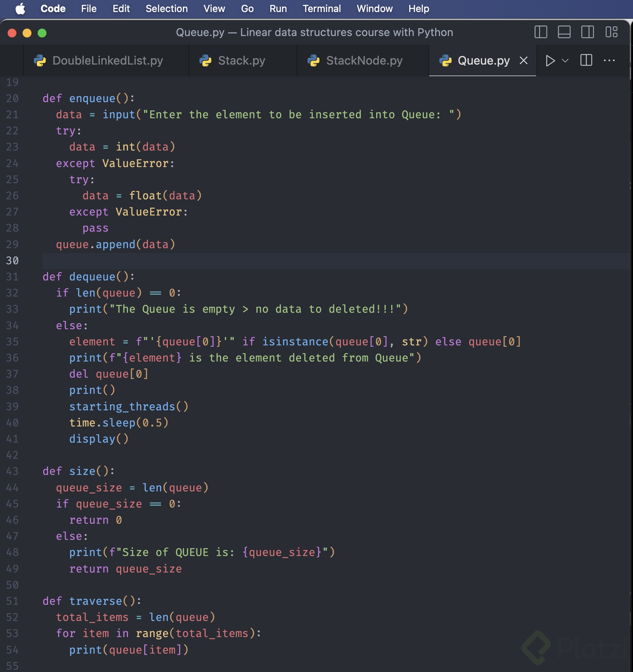Click the 'return 0' statement
This screenshot has width=633, height=672.
click(96, 520)
